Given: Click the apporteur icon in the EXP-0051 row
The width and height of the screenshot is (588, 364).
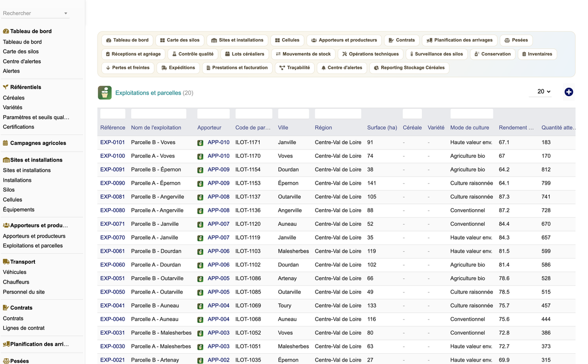Looking at the screenshot, I should click(x=200, y=279).
